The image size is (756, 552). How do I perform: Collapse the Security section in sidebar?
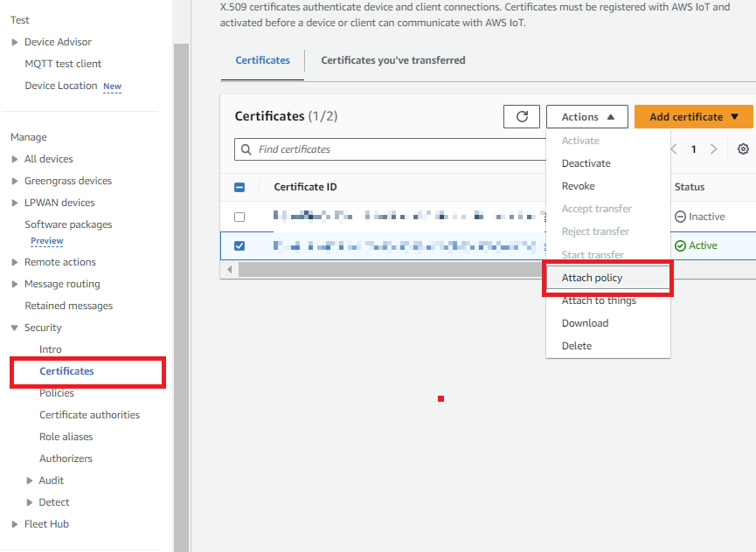click(15, 328)
